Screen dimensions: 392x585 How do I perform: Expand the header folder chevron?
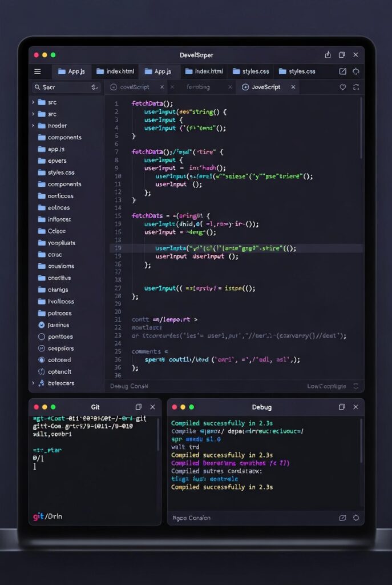pyautogui.click(x=33, y=126)
